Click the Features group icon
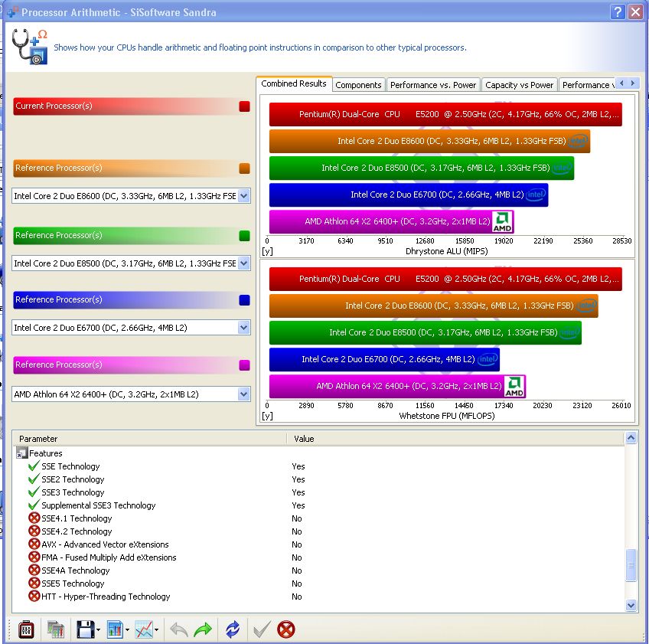 point(21,453)
